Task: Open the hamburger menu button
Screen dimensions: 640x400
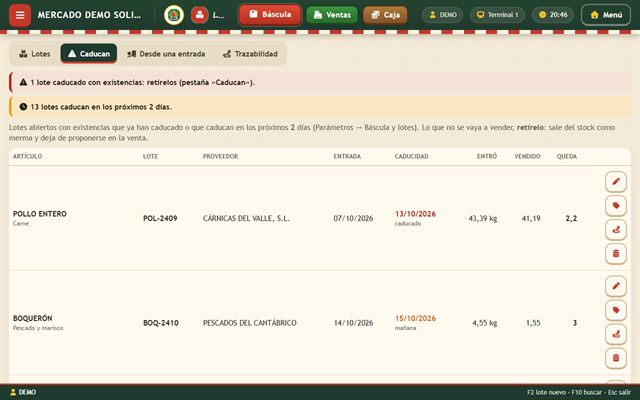Action: coord(20,15)
